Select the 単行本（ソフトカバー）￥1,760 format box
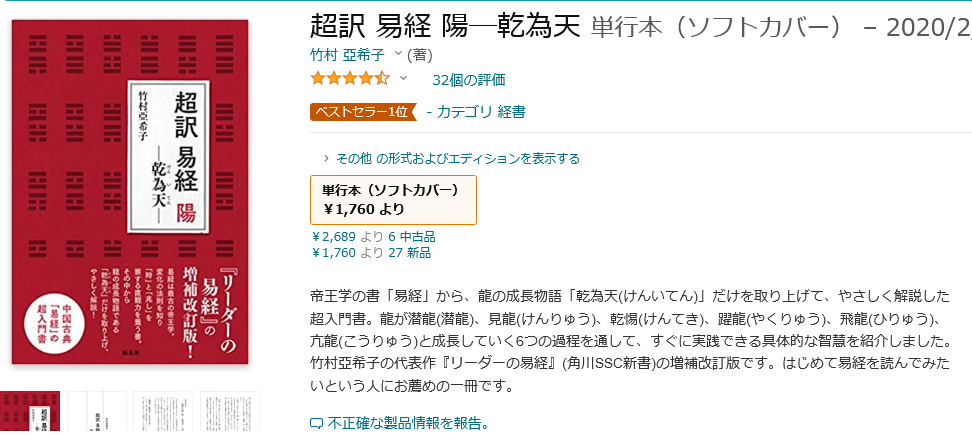 393,200
